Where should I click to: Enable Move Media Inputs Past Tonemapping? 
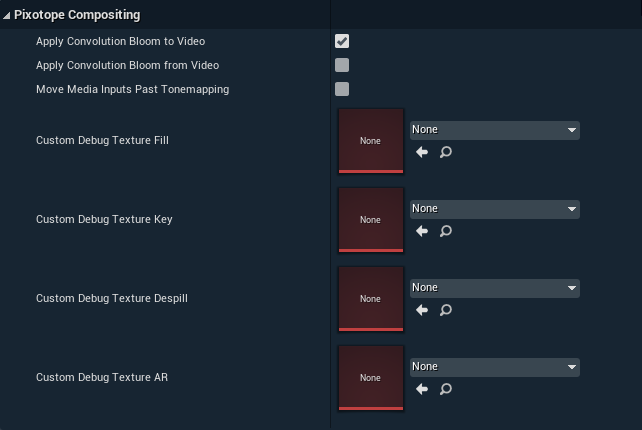342,89
